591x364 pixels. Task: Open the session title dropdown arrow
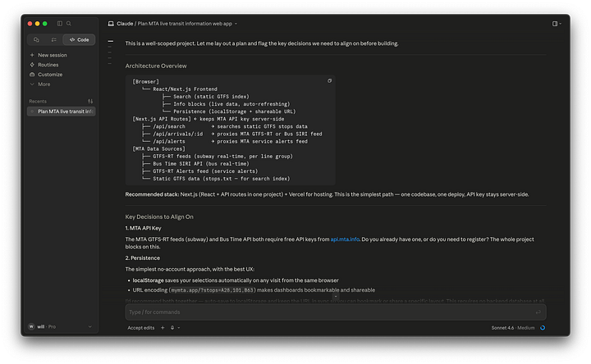[236, 24]
